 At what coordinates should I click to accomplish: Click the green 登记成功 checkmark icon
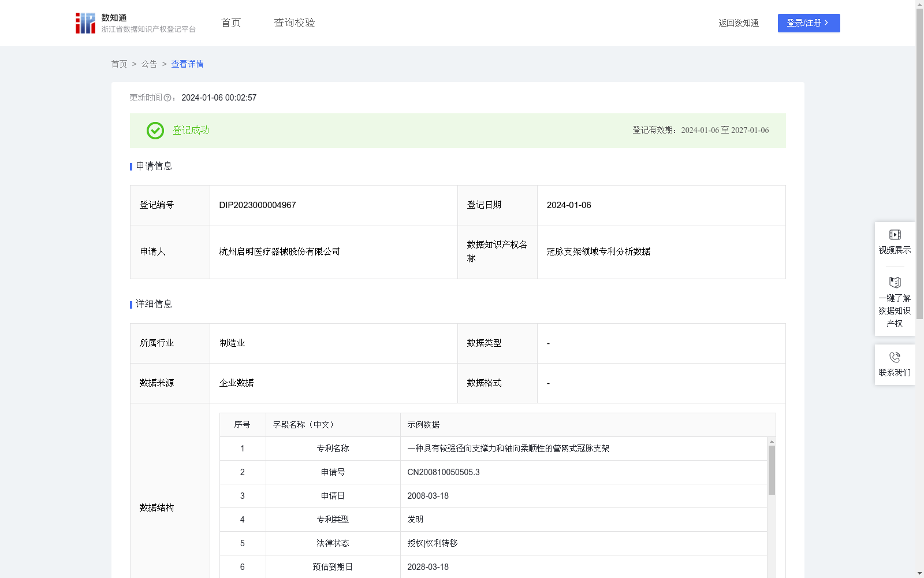[155, 131]
